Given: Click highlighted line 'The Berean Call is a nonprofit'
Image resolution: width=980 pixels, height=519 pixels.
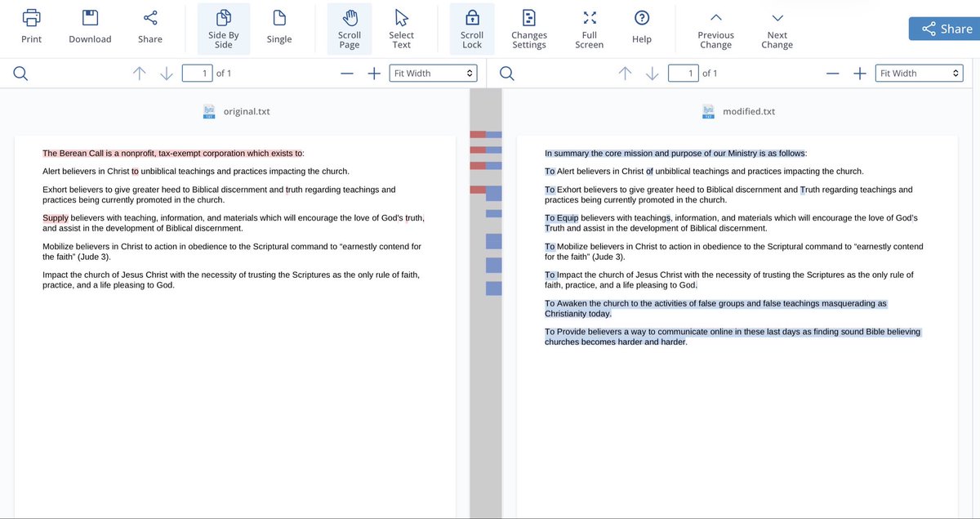Looking at the screenshot, I should coord(173,153).
